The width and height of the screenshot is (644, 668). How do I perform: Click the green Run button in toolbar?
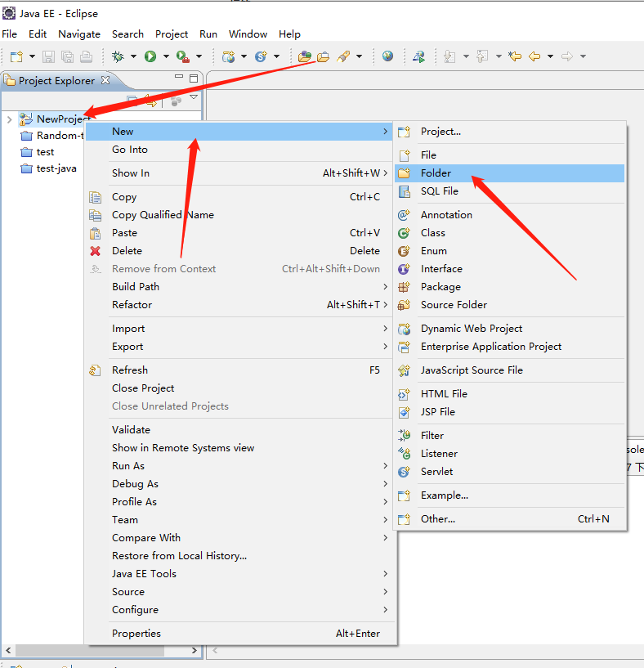tap(150, 56)
